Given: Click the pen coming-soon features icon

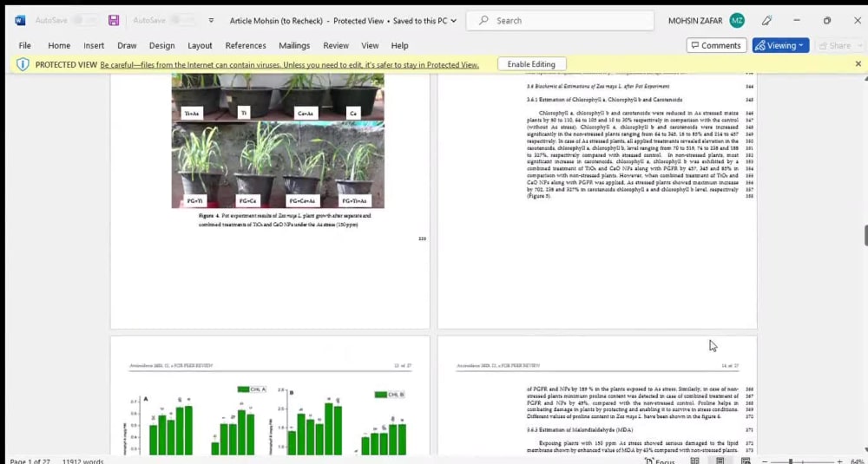Looking at the screenshot, I should (766, 21).
